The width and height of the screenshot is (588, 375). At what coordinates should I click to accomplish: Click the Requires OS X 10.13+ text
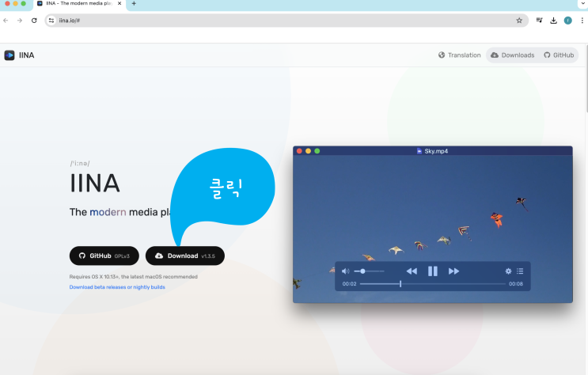(133, 277)
